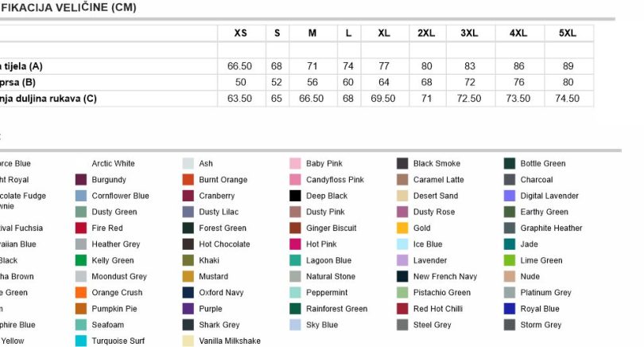Choose the Burnt Orange color swatch

(x=188, y=180)
